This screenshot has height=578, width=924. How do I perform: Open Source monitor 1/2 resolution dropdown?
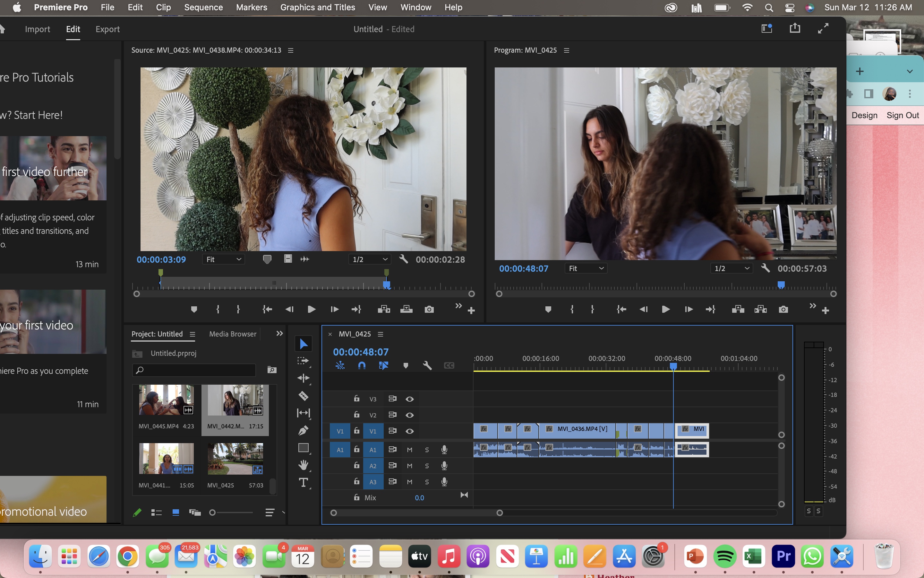[370, 259]
